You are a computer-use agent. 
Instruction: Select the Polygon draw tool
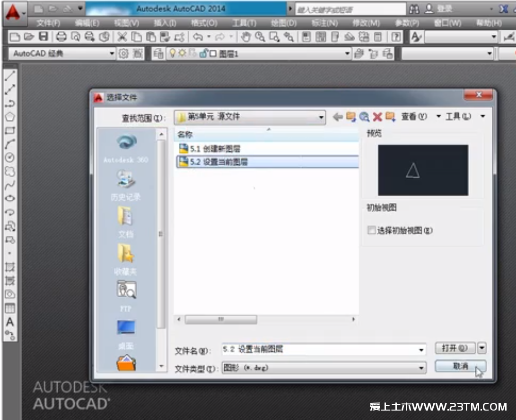coord(9,117)
